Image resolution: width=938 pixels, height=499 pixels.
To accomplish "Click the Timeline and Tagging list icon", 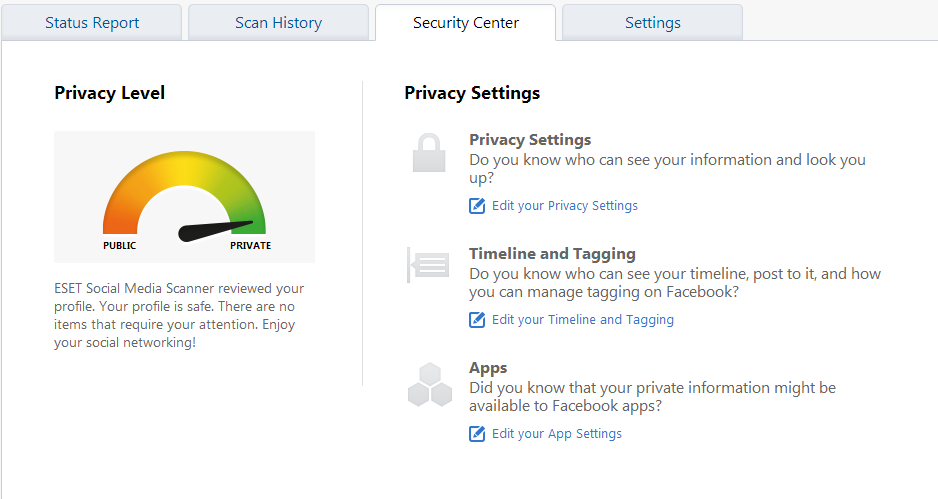I will (429, 266).
